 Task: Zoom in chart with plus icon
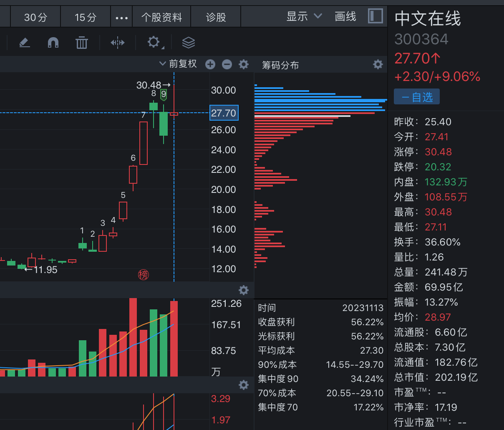(x=210, y=64)
